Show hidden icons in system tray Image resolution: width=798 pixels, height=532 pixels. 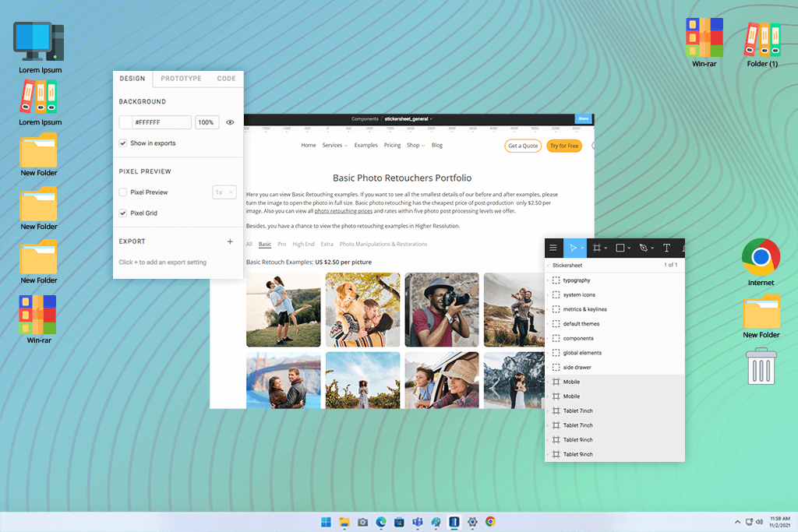[x=737, y=522]
